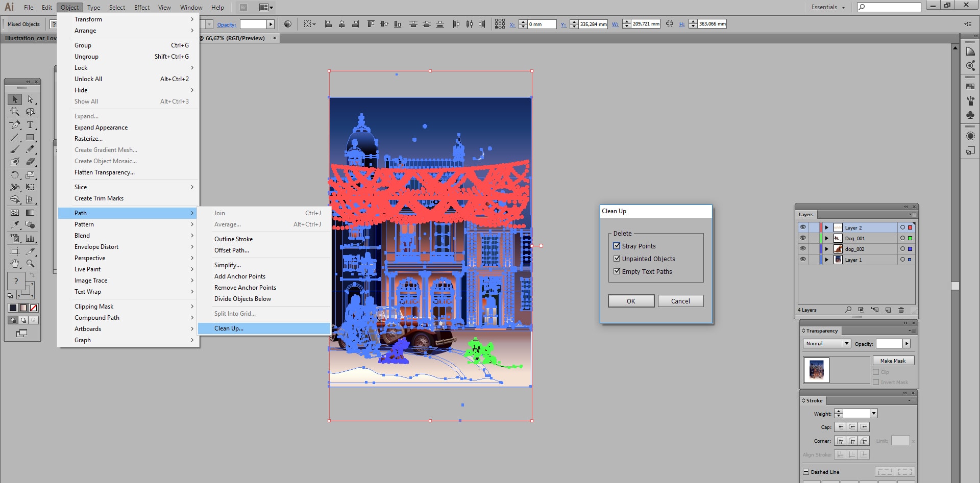
Task: Choose the Zoom tool in toolbox
Action: [30, 264]
